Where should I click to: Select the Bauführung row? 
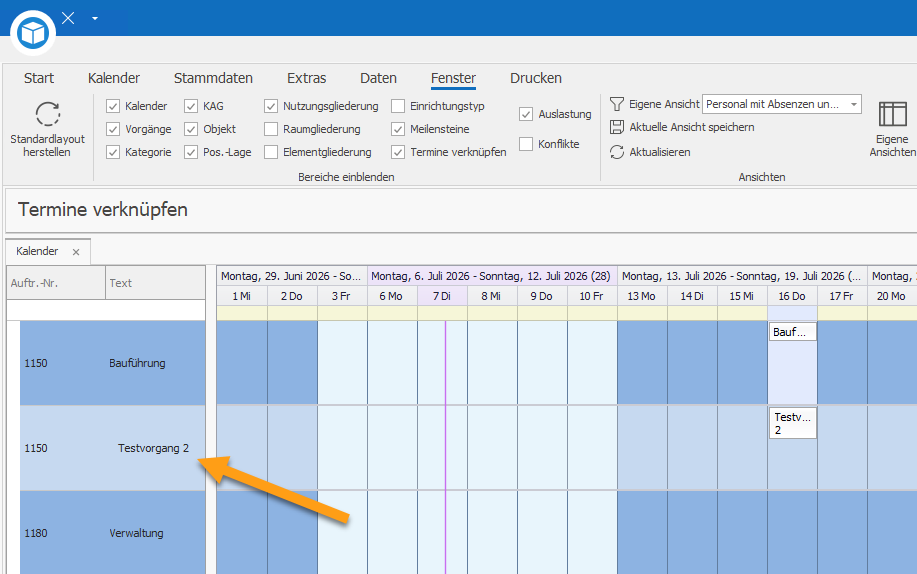pyautogui.click(x=112, y=363)
